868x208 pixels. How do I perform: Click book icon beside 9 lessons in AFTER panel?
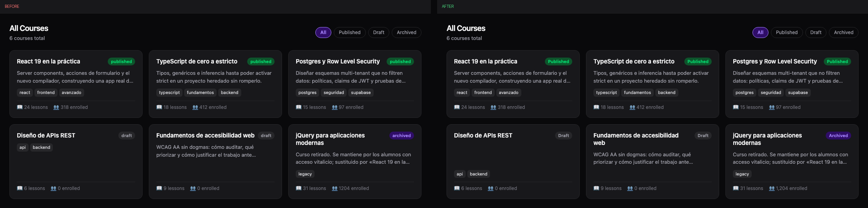tap(596, 188)
